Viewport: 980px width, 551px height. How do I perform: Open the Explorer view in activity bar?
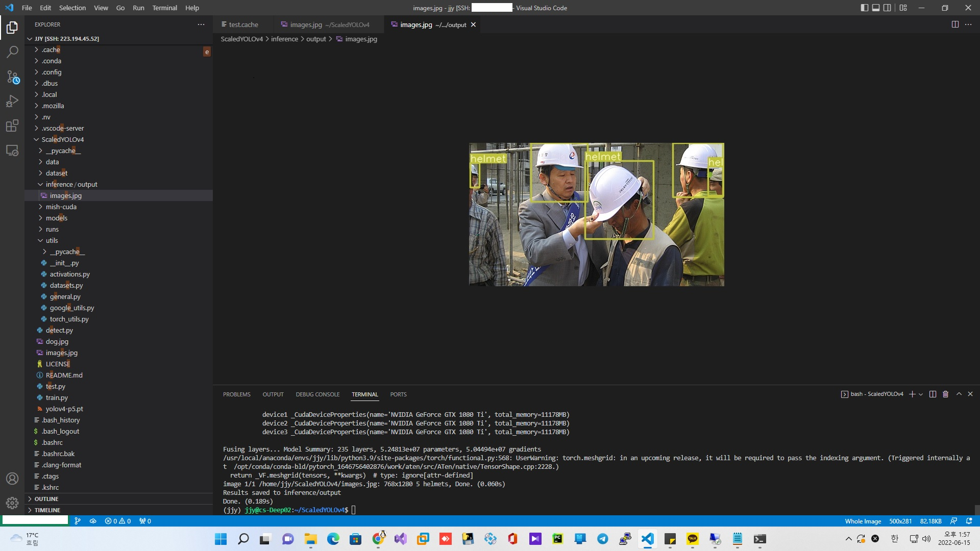coord(12,28)
